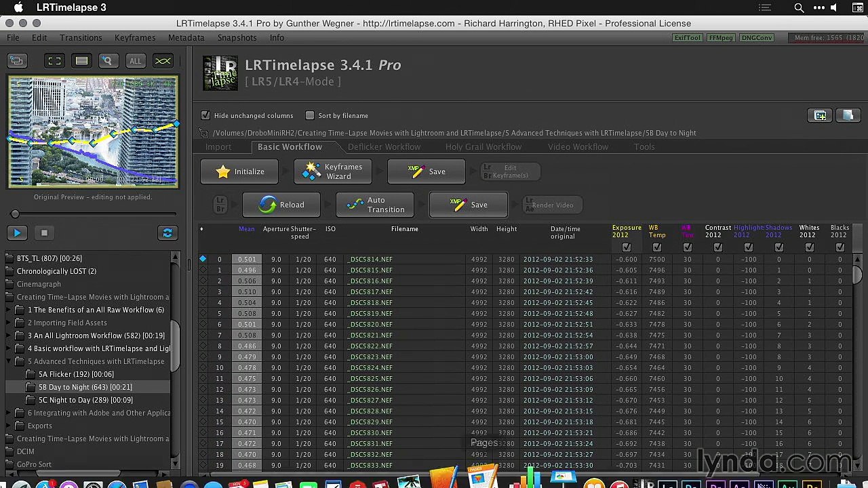
Task: Click the FFMpeg status indicator
Action: pyautogui.click(x=720, y=38)
